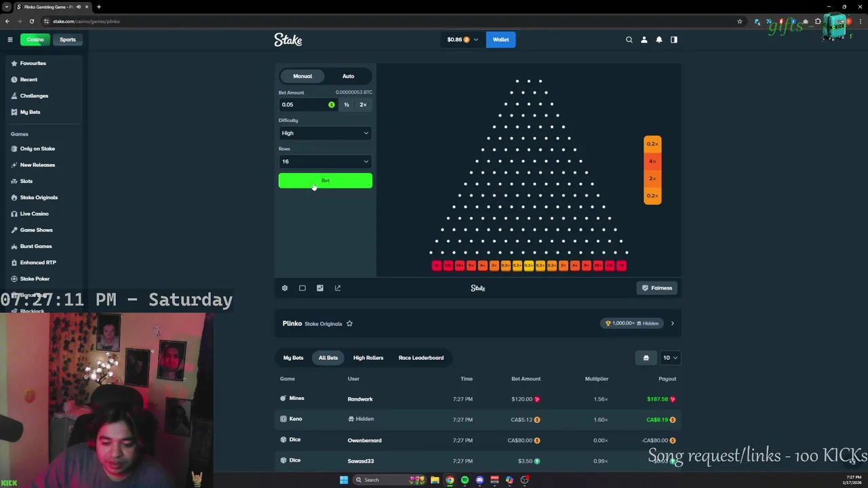Open browser tab search dropdown arrow

(7, 7)
